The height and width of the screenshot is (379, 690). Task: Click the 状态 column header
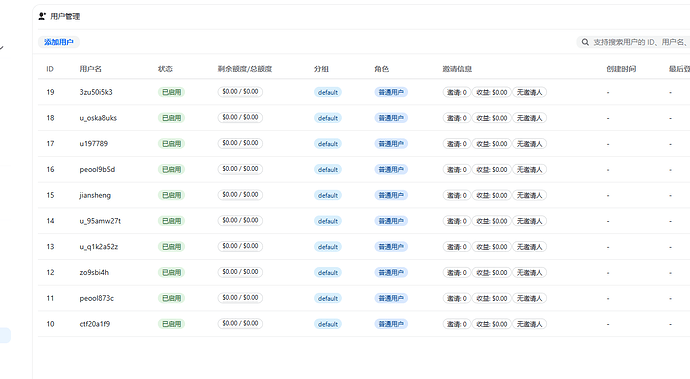coord(165,69)
